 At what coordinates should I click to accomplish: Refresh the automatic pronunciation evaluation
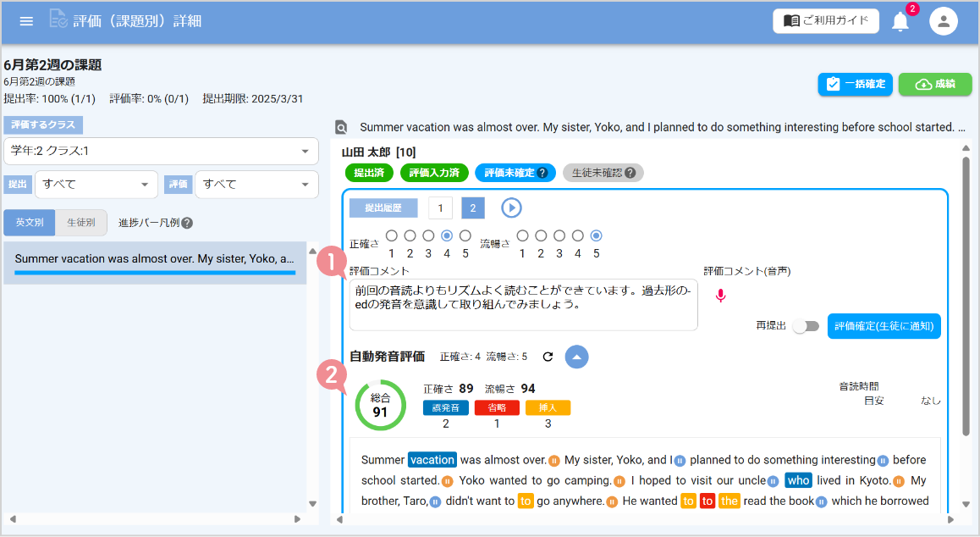coord(548,357)
